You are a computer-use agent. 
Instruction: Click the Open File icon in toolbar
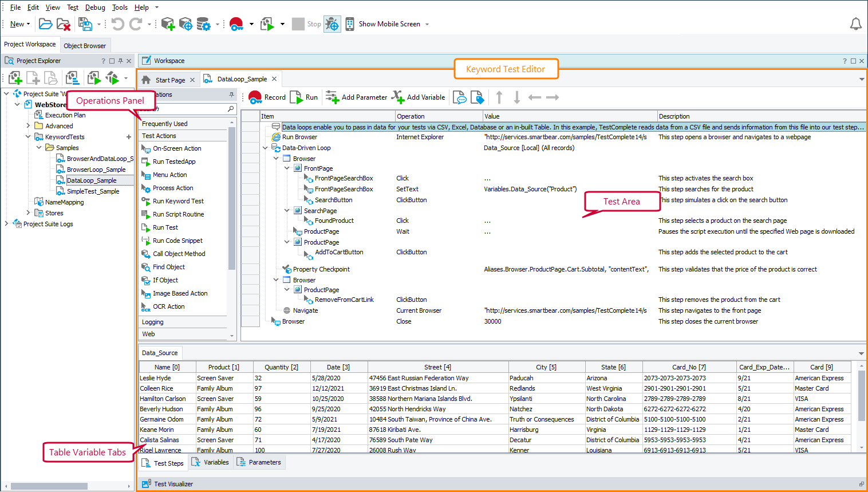45,23
